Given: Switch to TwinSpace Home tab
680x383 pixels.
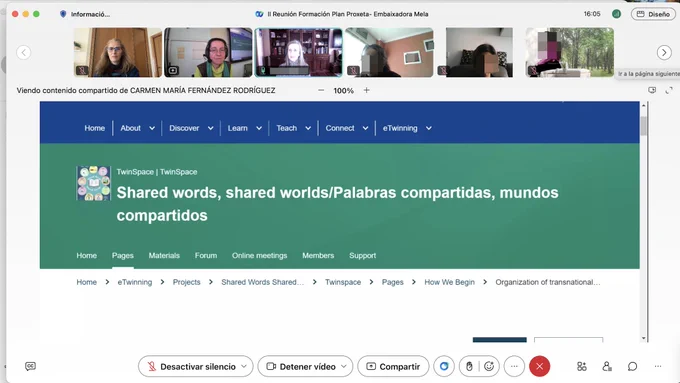Looking at the screenshot, I should [x=87, y=255].
